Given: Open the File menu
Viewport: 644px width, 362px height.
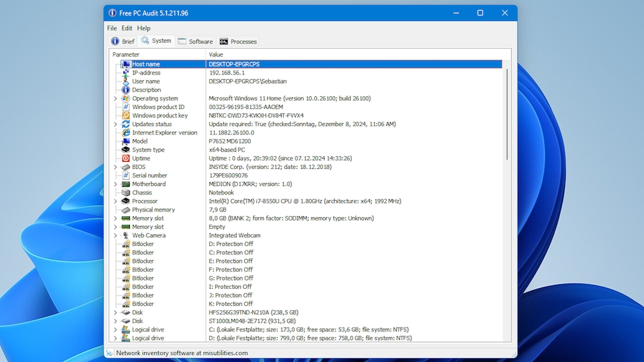Looking at the screenshot, I should click(112, 28).
